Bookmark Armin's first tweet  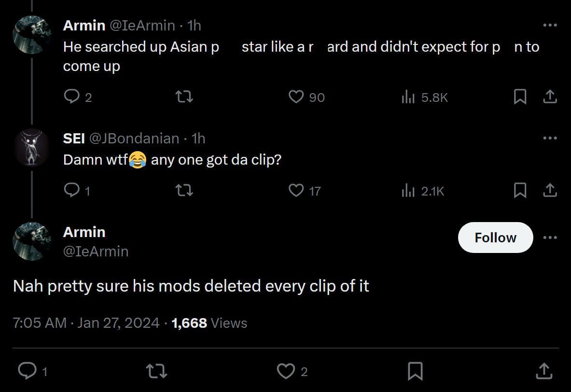[520, 97]
